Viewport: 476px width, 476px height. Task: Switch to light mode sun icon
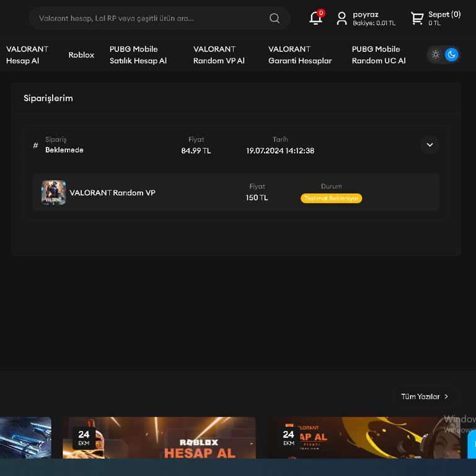(x=436, y=55)
